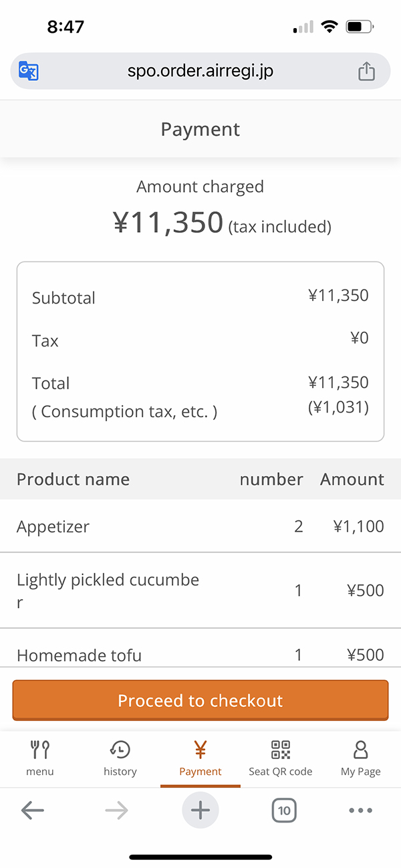The width and height of the screenshot is (401, 868).
Task: Open the Seat QR code icon
Action: click(281, 750)
